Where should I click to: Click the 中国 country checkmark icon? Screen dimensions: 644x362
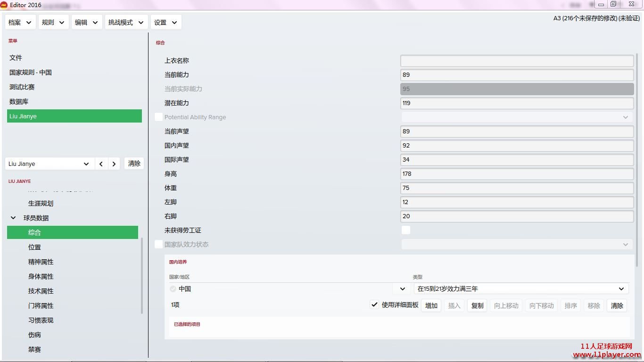click(173, 288)
